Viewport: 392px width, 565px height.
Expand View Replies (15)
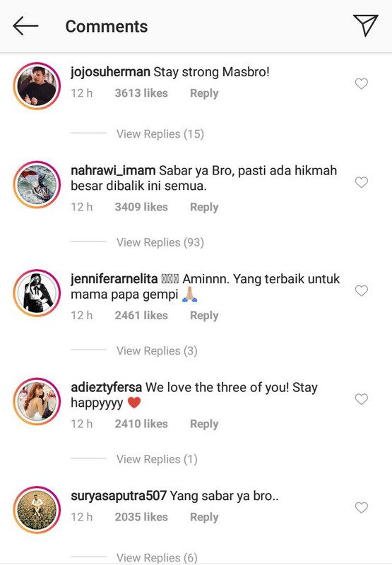coord(160,134)
